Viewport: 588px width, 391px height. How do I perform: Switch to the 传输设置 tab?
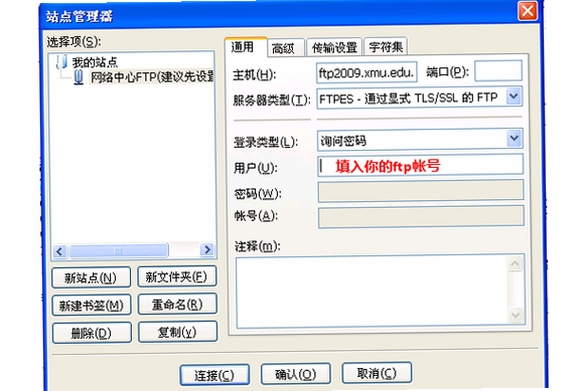click(334, 47)
